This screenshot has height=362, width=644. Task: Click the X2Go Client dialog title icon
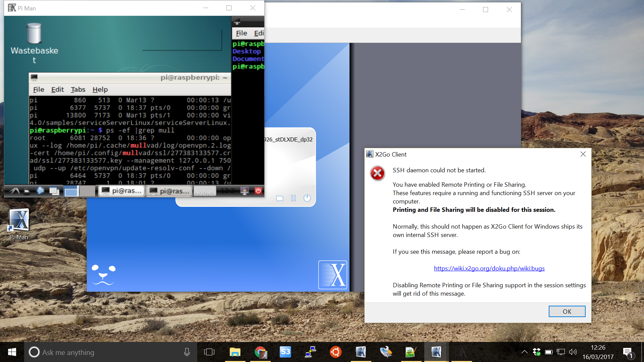pyautogui.click(x=370, y=154)
